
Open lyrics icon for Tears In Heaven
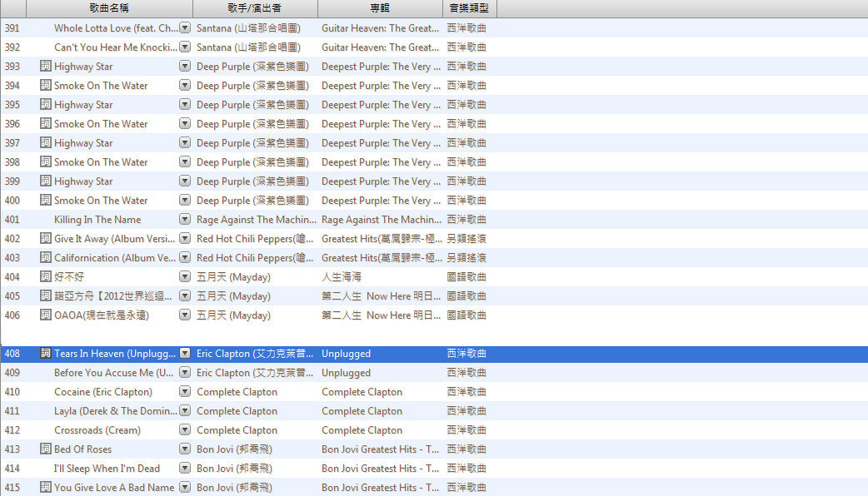pos(45,354)
